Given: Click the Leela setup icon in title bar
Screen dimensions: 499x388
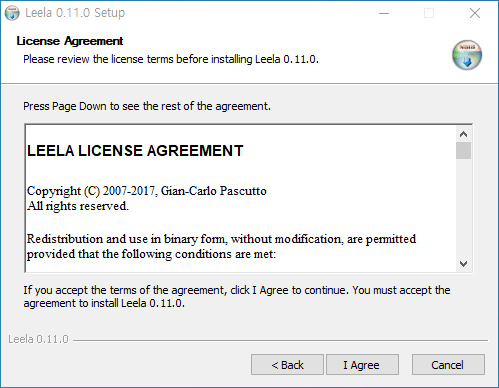Looking at the screenshot, I should click(x=12, y=13).
